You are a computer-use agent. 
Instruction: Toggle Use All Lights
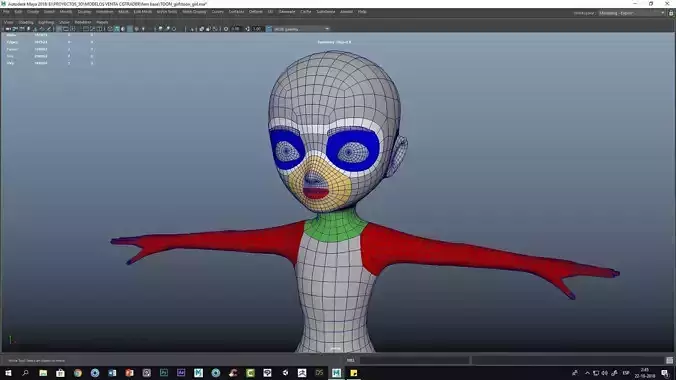click(x=143, y=29)
